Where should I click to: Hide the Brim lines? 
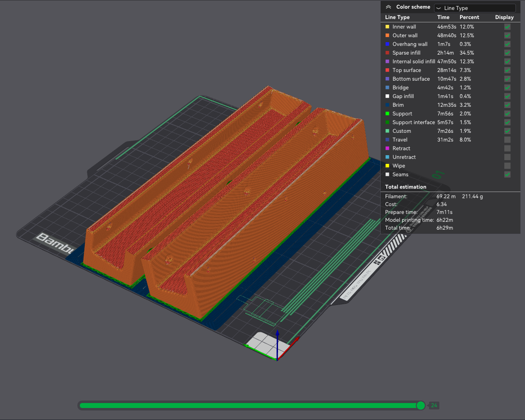[507, 105]
